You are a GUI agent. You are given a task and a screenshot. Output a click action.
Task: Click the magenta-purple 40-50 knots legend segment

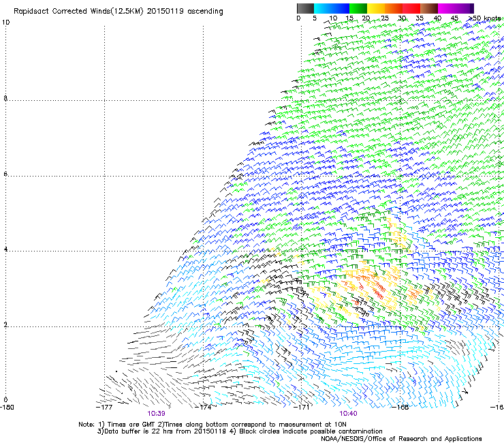tap(456, 8)
